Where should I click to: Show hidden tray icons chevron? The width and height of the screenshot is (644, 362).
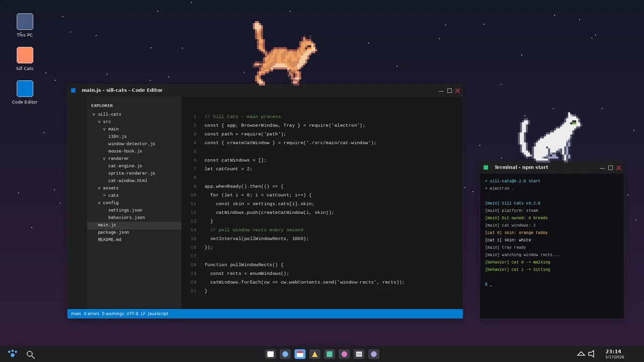(581, 354)
